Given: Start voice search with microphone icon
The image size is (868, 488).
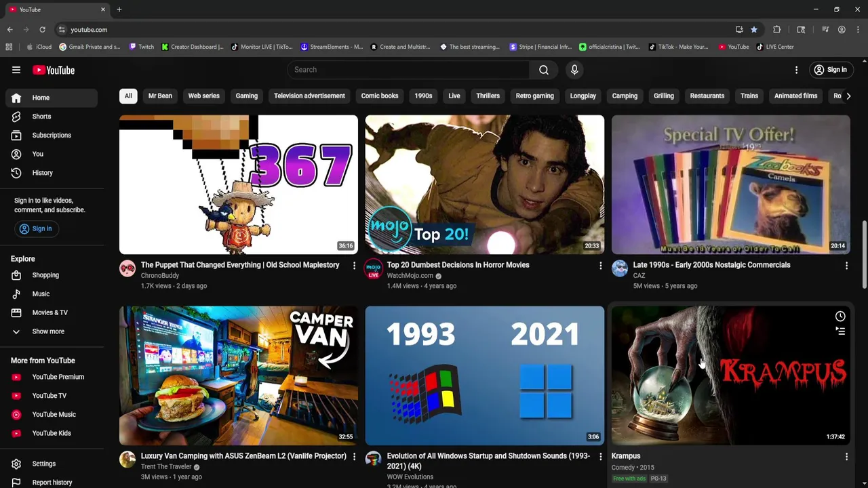Looking at the screenshot, I should [x=574, y=70].
